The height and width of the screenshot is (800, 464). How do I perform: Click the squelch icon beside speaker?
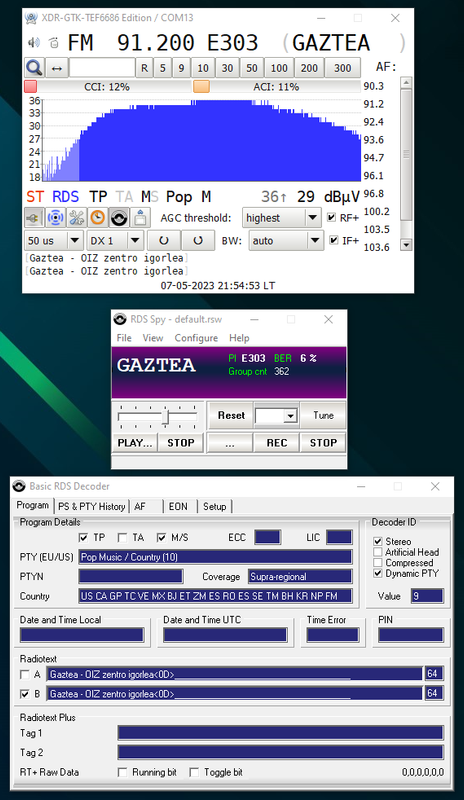pyautogui.click(x=54, y=43)
